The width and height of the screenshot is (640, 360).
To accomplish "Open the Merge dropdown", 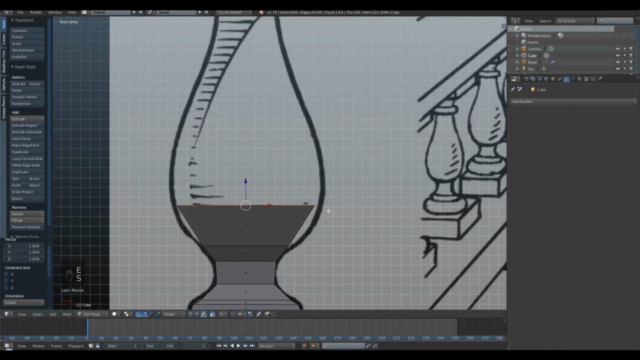I will click(x=27, y=220).
